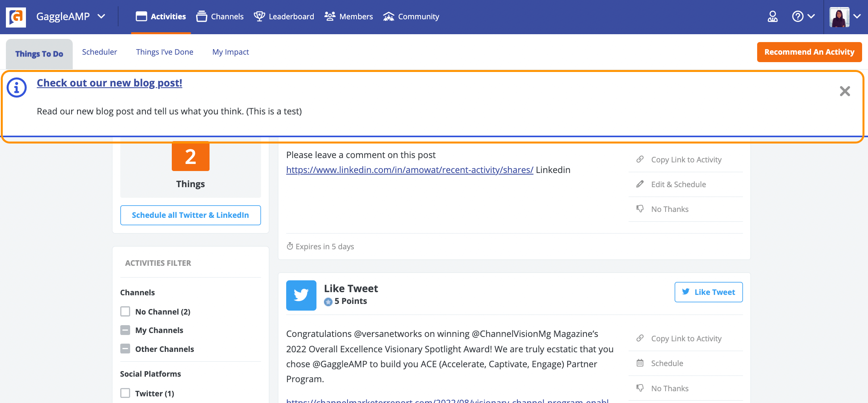This screenshot has width=868, height=403.
Task: Click thumbs-down icon for Like Tweet activity
Action: [640, 388]
